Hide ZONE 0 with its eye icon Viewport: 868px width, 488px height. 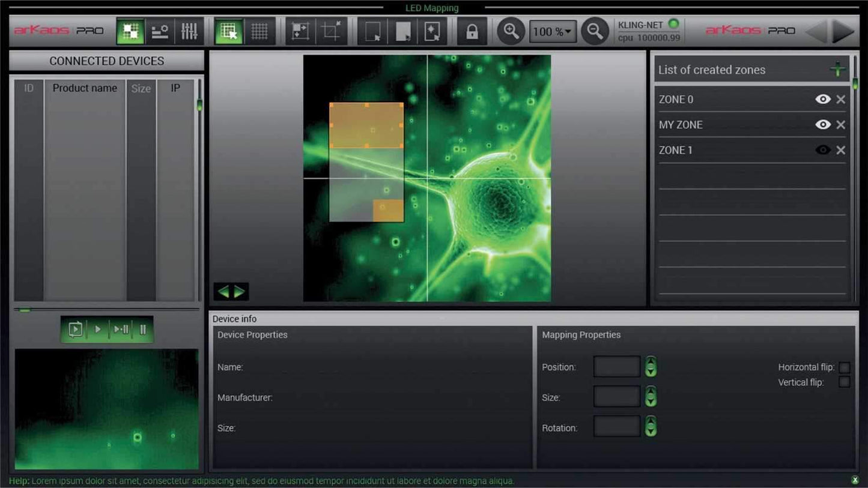823,99
